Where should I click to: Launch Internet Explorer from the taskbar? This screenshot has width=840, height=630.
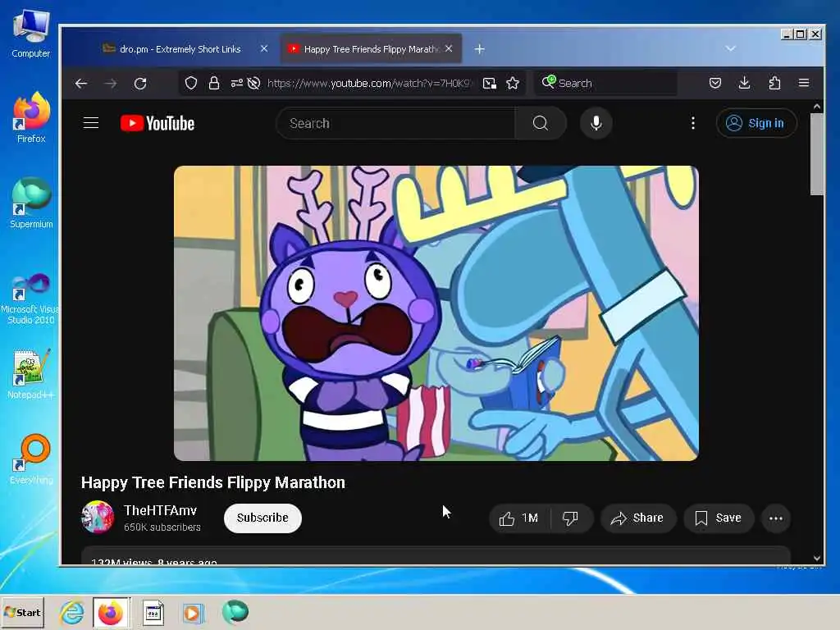click(x=72, y=612)
